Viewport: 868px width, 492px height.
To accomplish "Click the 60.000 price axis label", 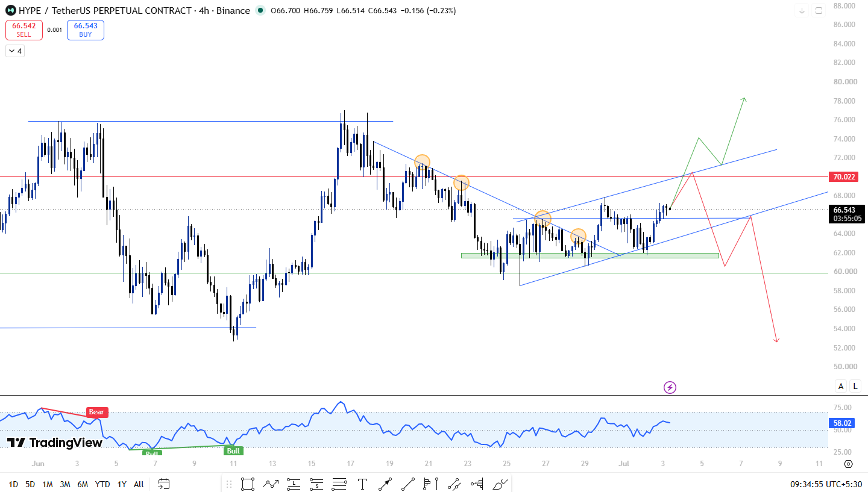I will point(844,272).
